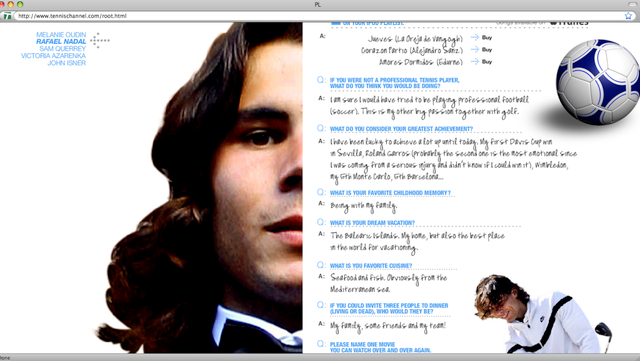The image size is (640, 361).
Task: Click the Q icon beside the dream vacation question
Action: tap(321, 223)
